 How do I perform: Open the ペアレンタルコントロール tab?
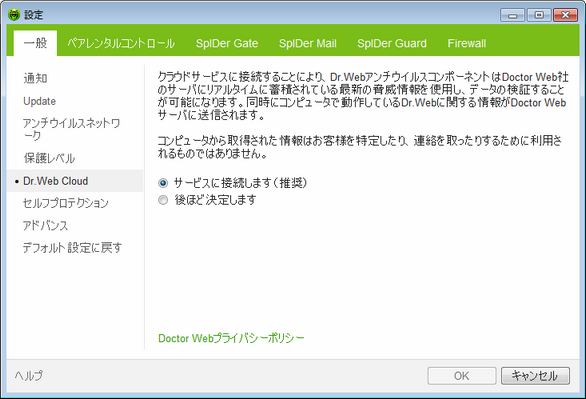click(121, 43)
